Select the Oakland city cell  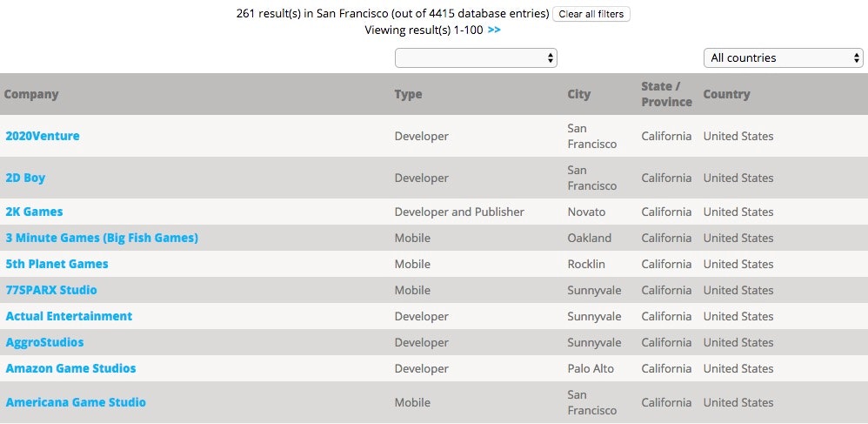pyautogui.click(x=590, y=238)
